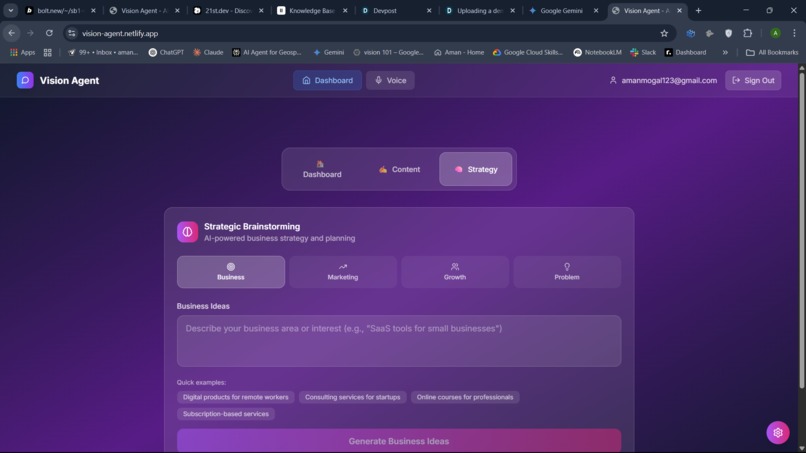Open the ChatGPT bookmark
This screenshot has height=453, width=806.
click(x=166, y=52)
